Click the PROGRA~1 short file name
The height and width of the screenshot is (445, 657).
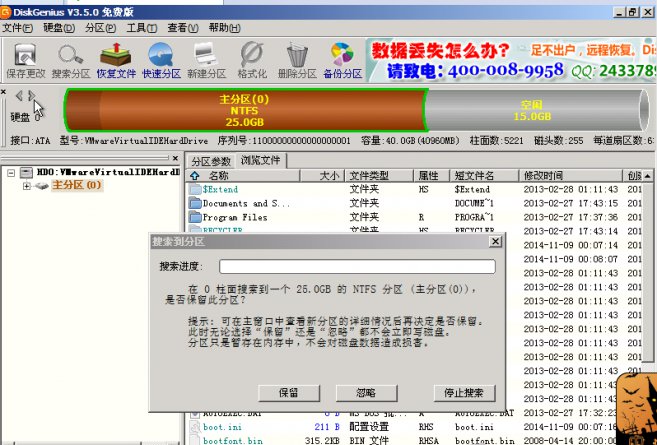(474, 217)
